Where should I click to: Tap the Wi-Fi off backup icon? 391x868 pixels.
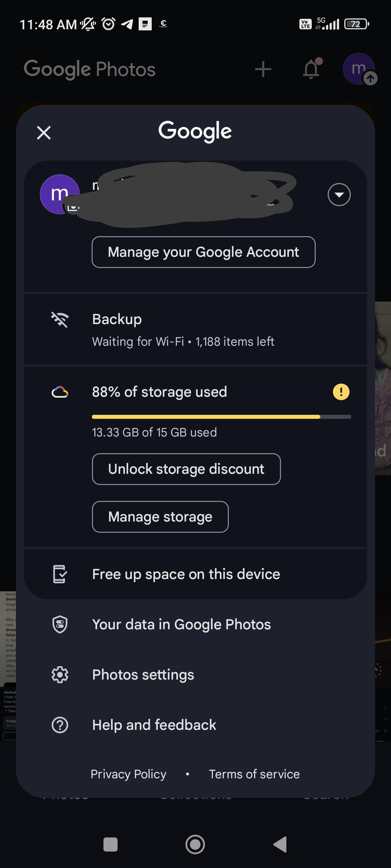tap(60, 320)
